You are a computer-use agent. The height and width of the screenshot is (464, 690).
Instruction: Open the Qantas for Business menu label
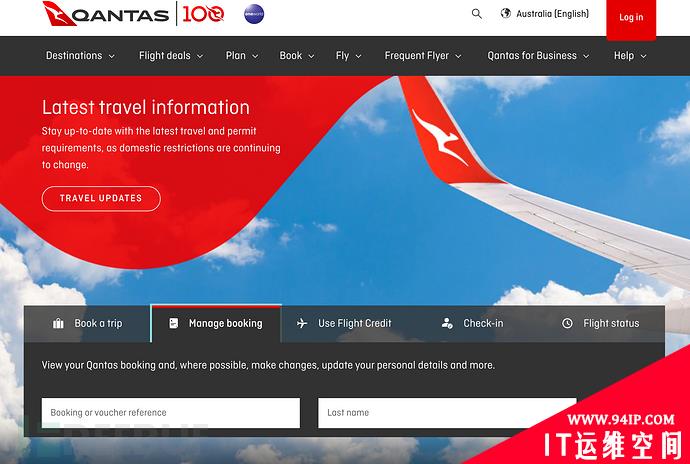pos(532,55)
